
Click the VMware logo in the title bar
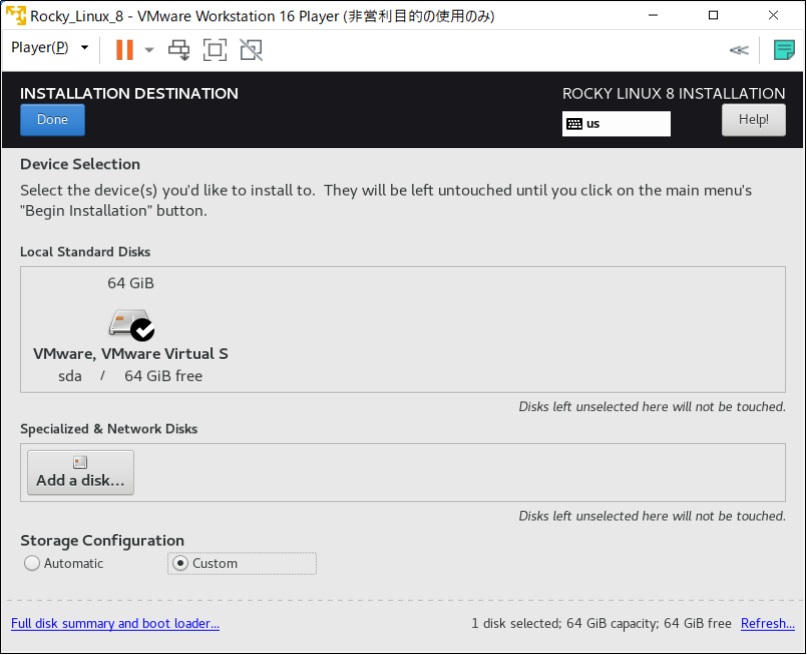(x=16, y=15)
